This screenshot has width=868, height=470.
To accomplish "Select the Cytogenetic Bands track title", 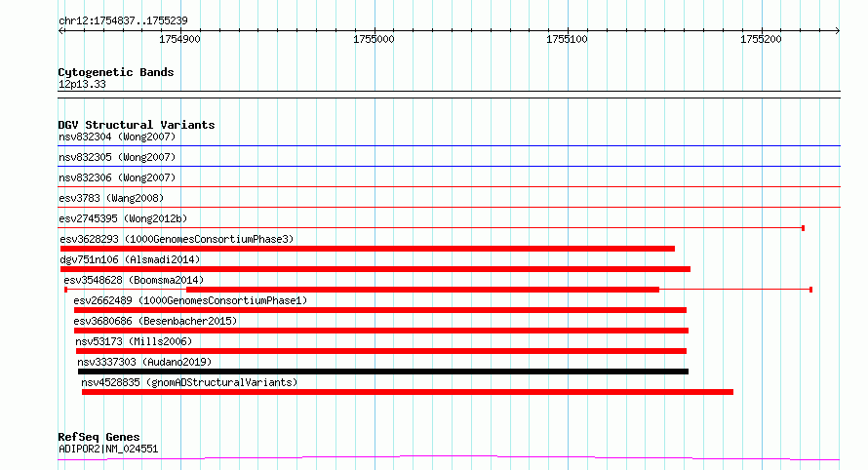I will pyautogui.click(x=116, y=72).
